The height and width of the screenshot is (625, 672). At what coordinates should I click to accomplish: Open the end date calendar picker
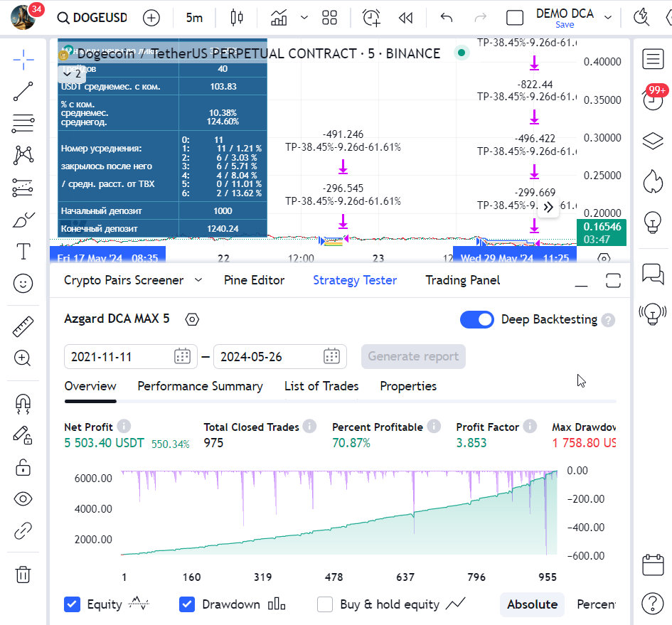click(331, 357)
